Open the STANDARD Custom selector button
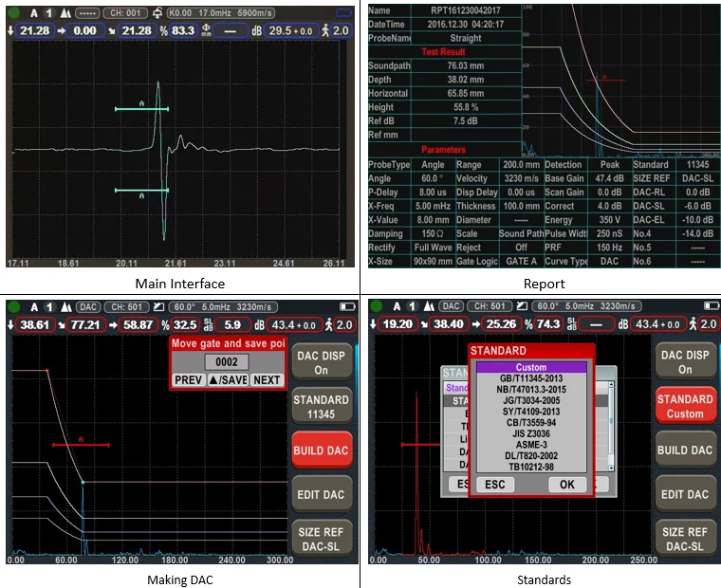This screenshot has height=588, width=721. point(684,406)
